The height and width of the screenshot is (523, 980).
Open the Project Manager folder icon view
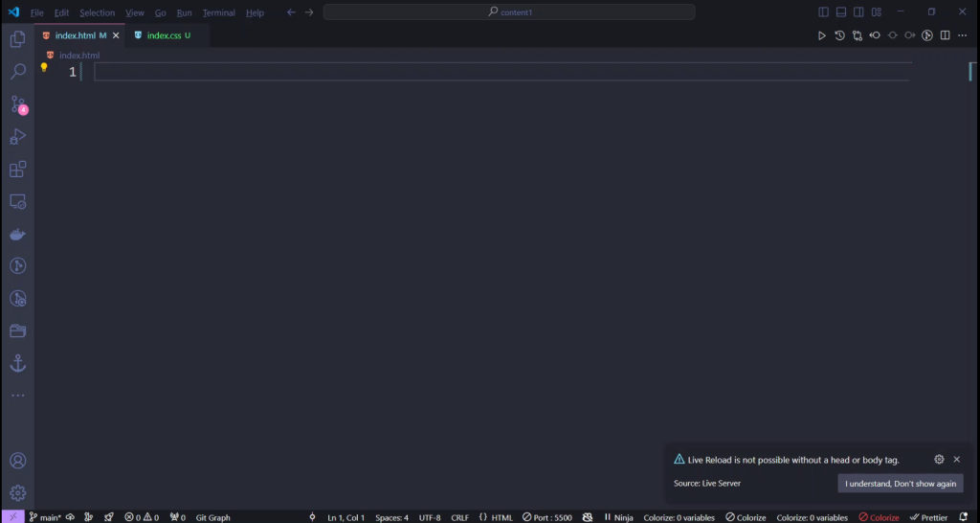[x=17, y=330]
